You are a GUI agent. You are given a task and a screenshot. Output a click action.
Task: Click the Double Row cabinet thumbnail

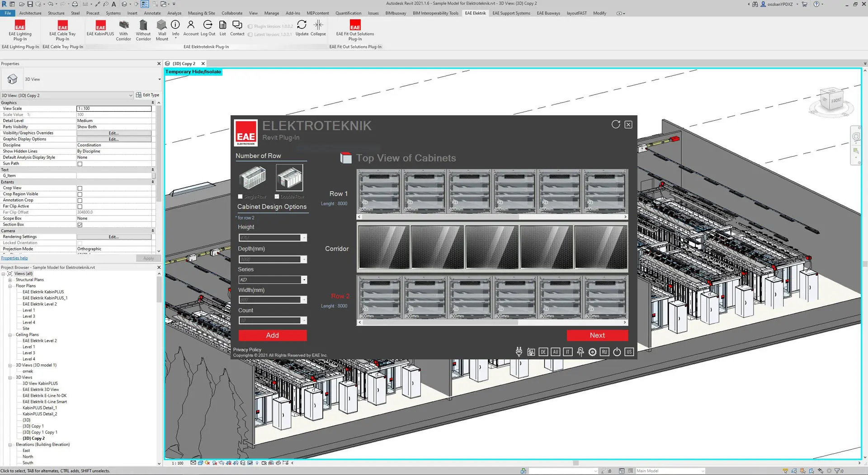(290, 177)
